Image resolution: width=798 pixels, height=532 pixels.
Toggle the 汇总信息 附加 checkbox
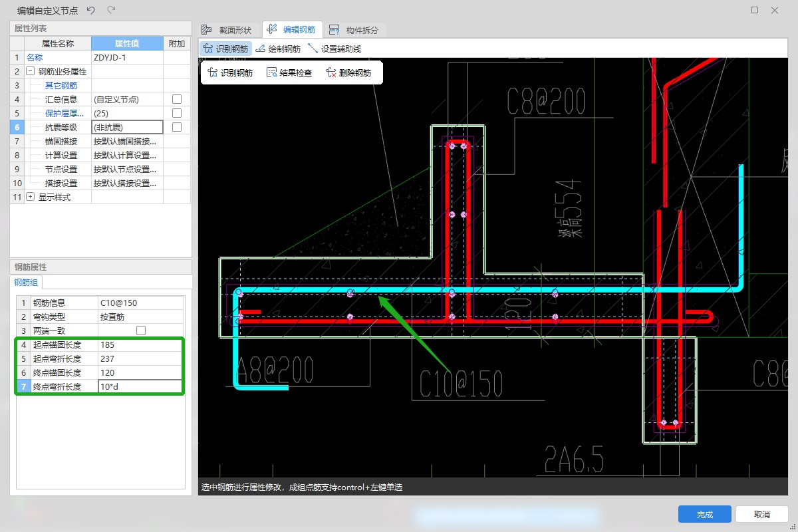pos(177,99)
